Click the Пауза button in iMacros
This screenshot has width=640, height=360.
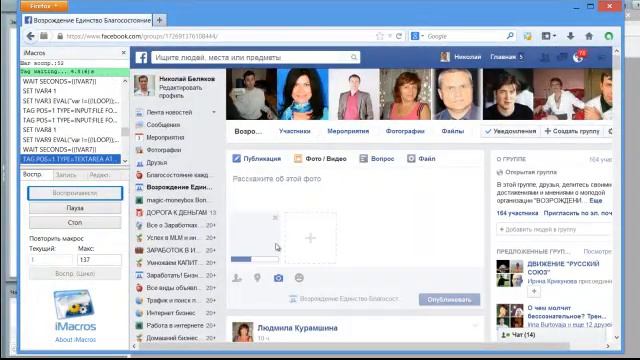coord(75,208)
